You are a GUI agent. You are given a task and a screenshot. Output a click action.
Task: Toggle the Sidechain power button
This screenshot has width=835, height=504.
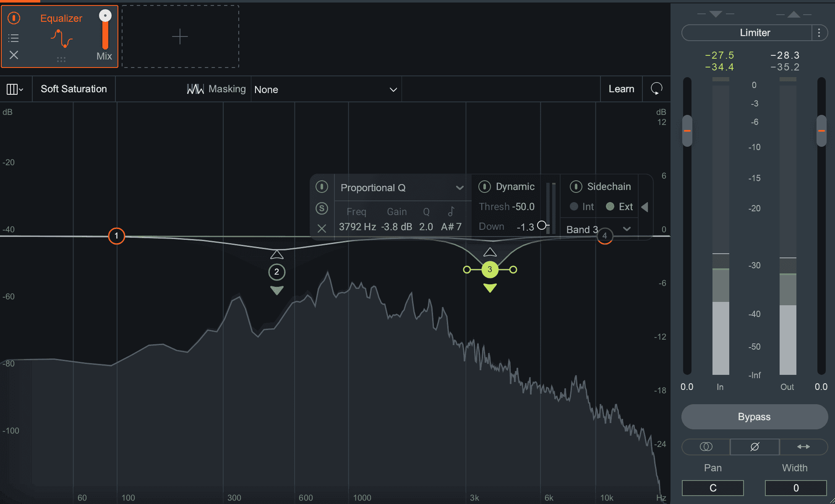(x=576, y=187)
